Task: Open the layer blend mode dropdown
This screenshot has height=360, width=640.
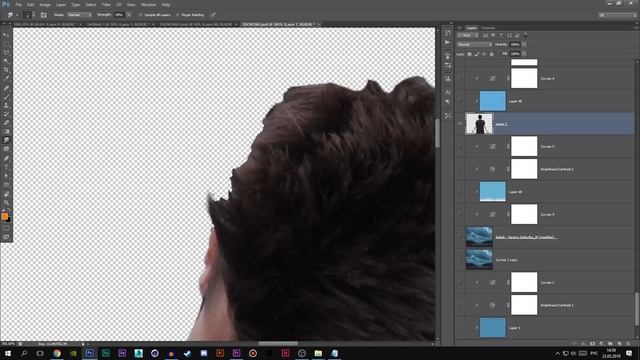Action: point(474,44)
